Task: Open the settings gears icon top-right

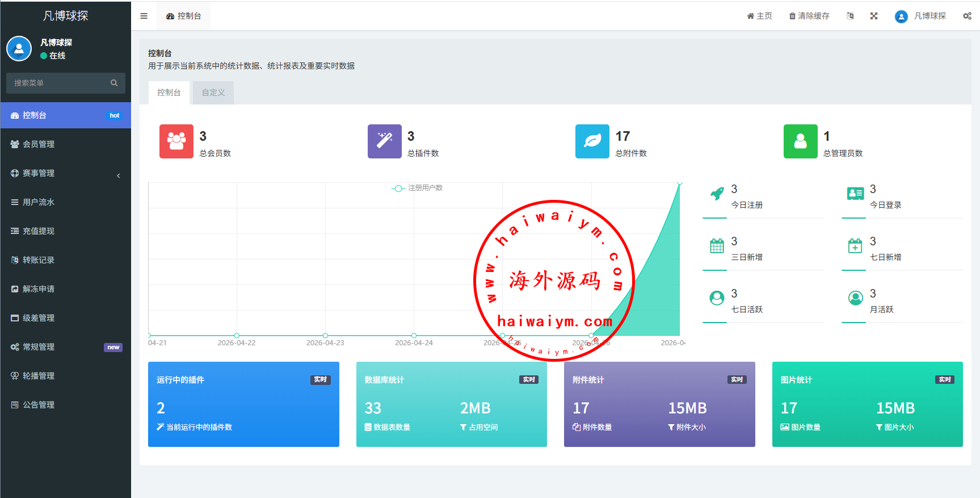Action: [x=967, y=16]
